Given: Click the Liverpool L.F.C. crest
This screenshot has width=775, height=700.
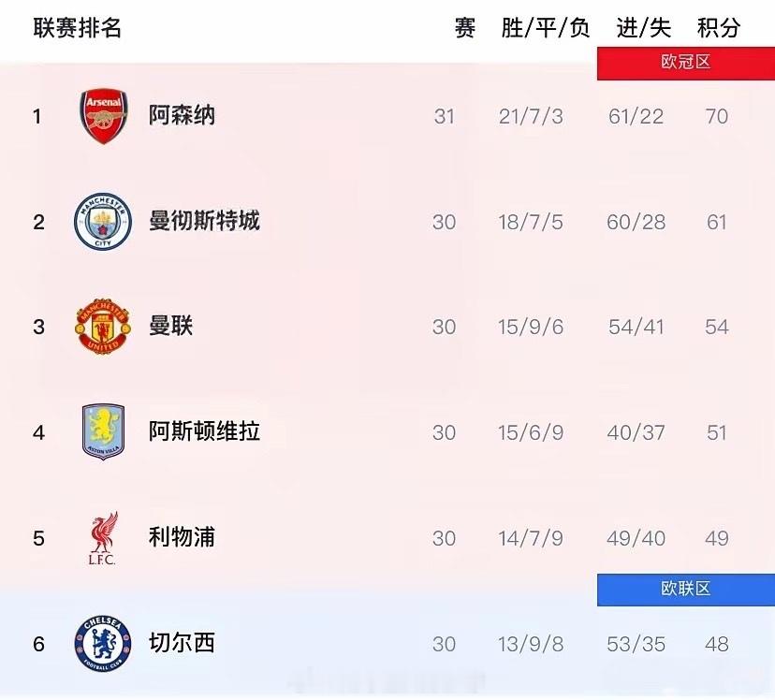Looking at the screenshot, I should click(x=103, y=536).
